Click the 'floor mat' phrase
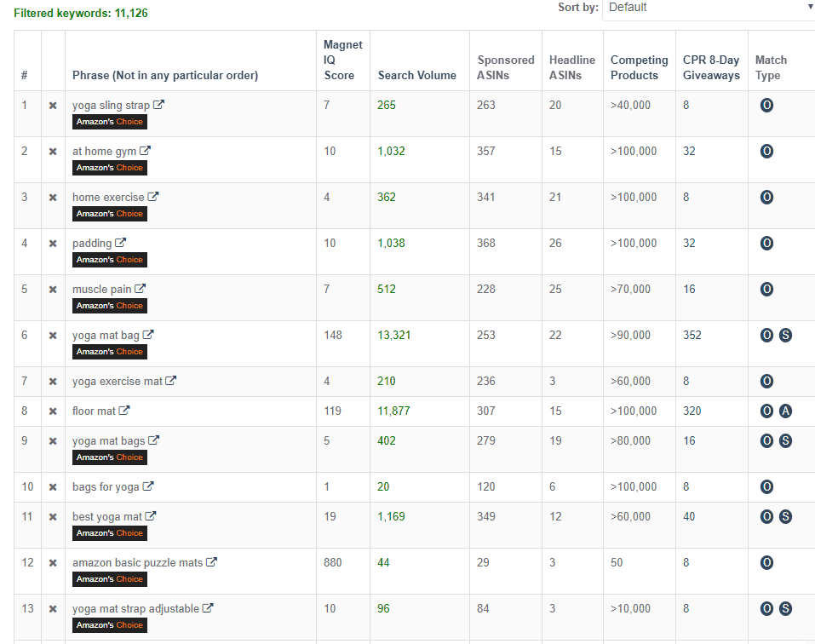Screen dimensions: 815x644 point(94,411)
